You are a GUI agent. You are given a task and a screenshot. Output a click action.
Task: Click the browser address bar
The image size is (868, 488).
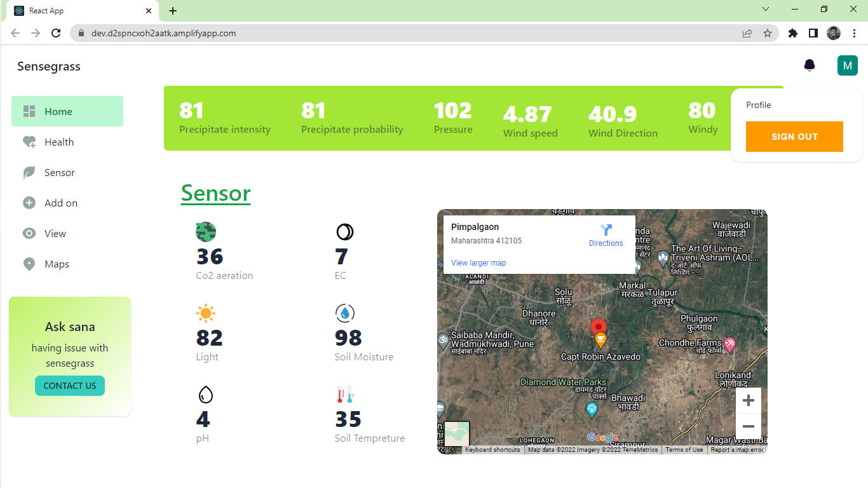[x=407, y=33]
